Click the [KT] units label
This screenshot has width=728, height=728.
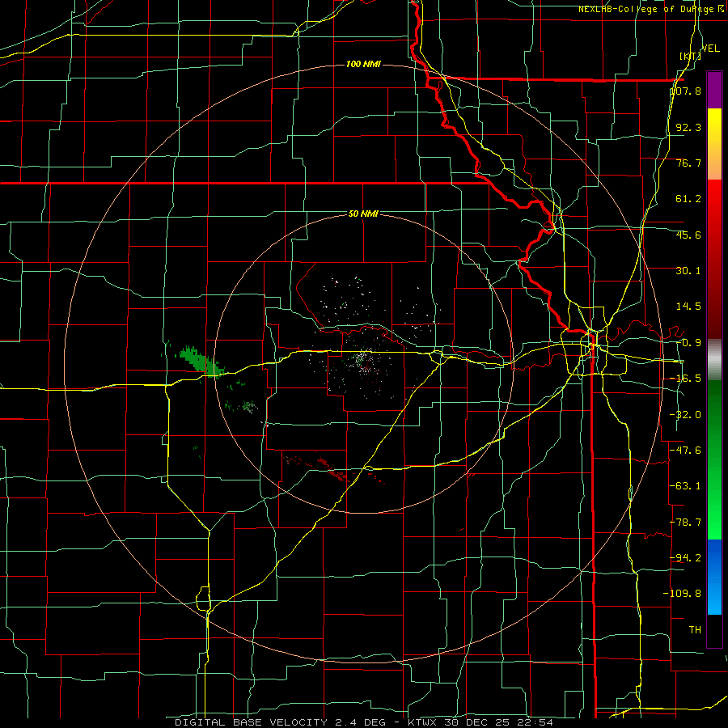(690, 56)
